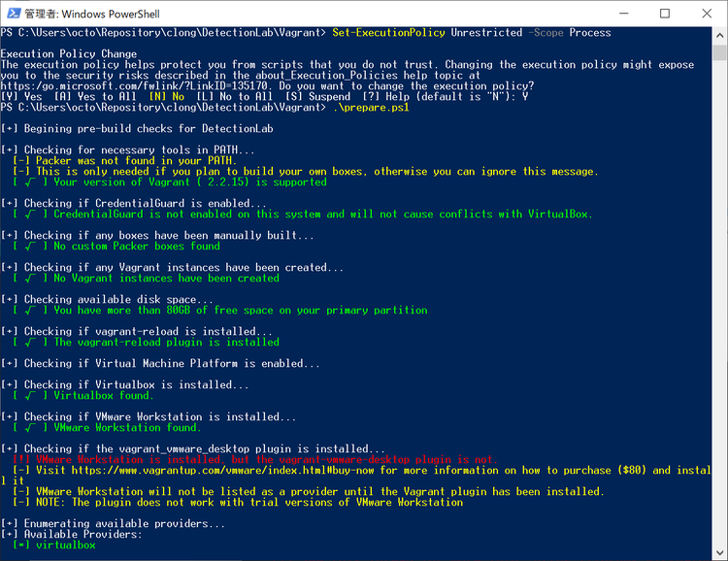Click 'VMware Workstation will not be listed' line

[x=309, y=492]
